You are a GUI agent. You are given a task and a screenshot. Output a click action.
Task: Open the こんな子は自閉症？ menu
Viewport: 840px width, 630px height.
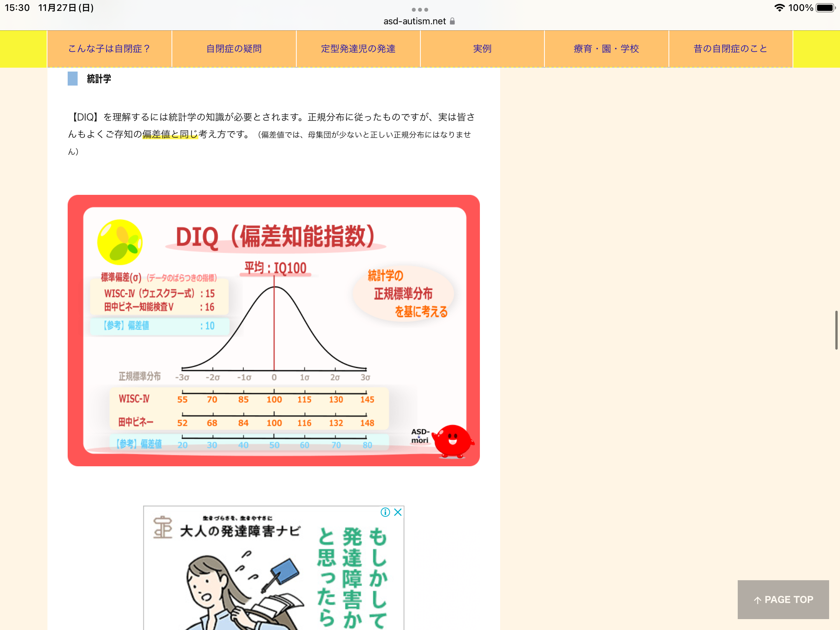(109, 49)
